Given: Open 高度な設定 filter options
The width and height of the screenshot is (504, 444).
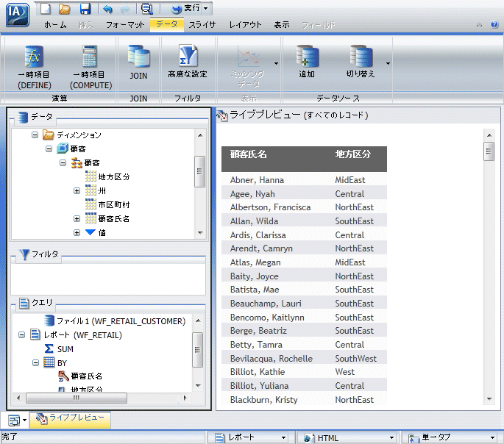Looking at the screenshot, I should tap(188, 62).
